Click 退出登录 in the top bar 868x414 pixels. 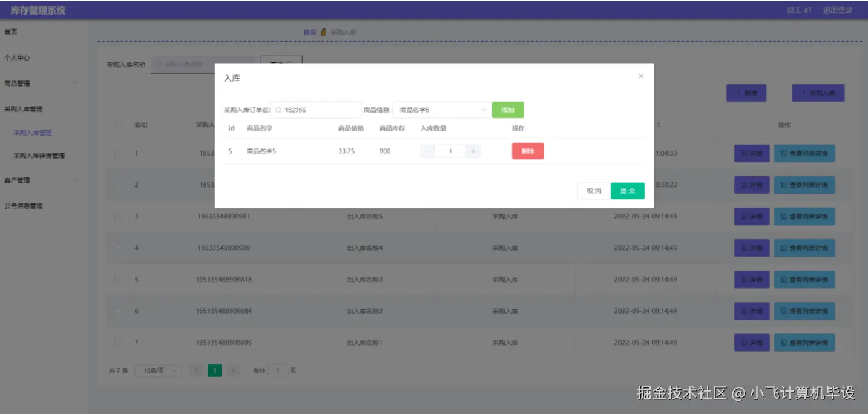(838, 10)
